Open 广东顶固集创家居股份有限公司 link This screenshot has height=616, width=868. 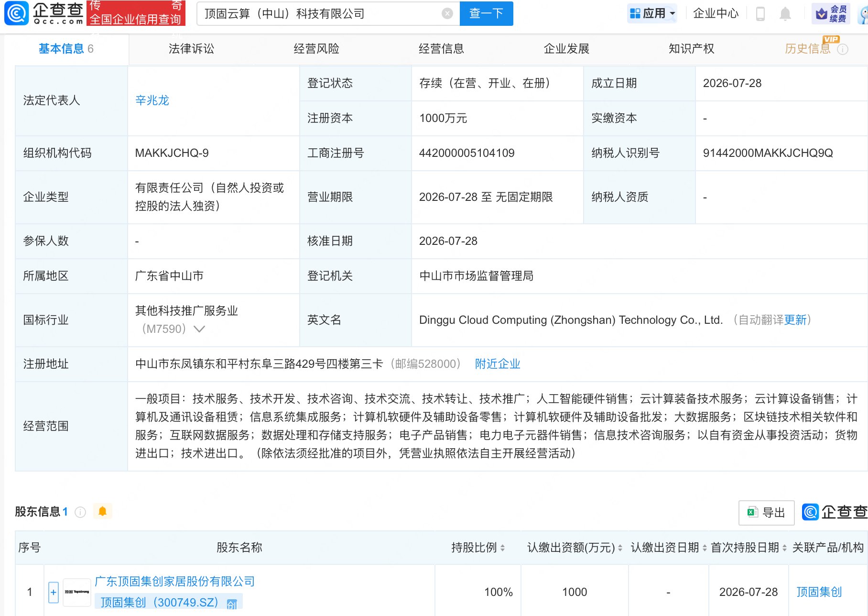click(x=175, y=582)
